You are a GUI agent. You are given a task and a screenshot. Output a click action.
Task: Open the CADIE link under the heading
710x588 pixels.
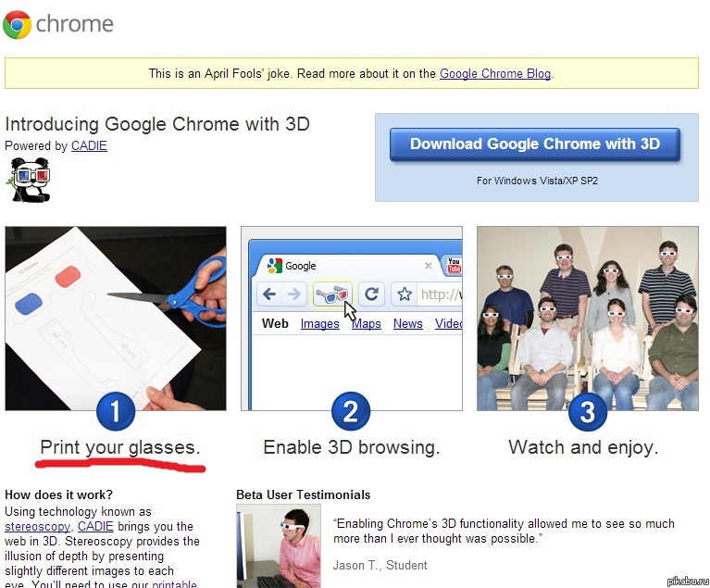89,145
